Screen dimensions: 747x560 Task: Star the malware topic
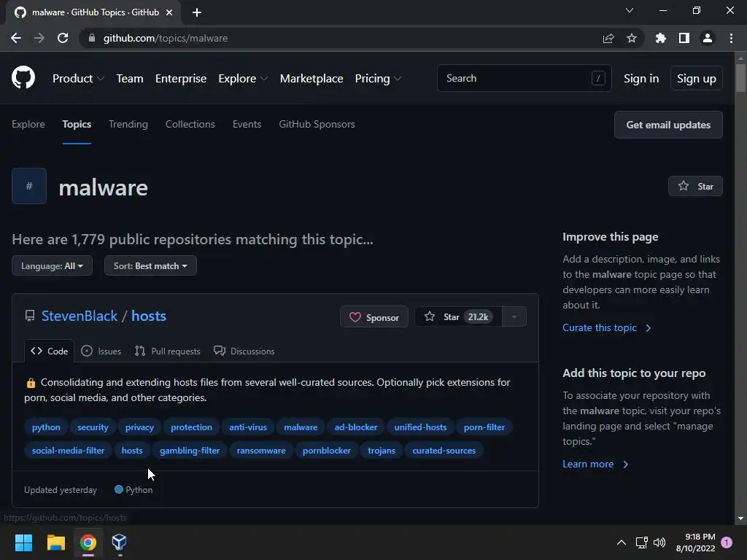coord(695,186)
